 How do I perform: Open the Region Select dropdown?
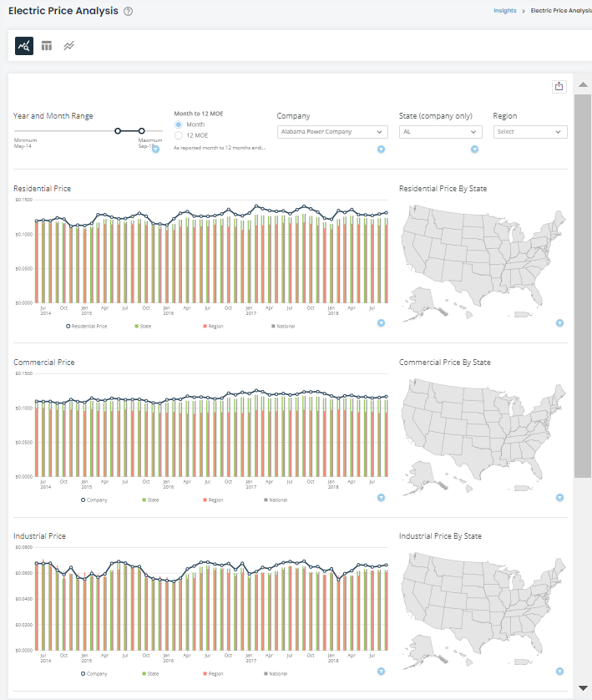[530, 132]
